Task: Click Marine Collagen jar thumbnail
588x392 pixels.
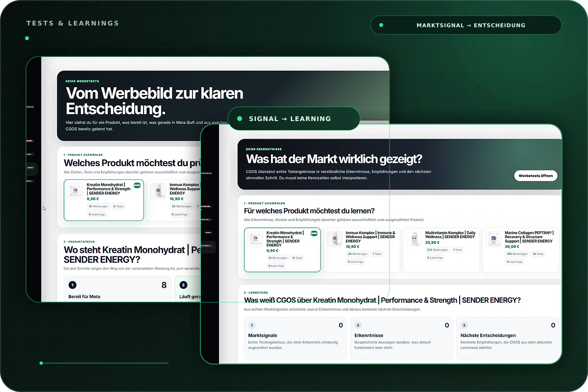Action: click(494, 239)
